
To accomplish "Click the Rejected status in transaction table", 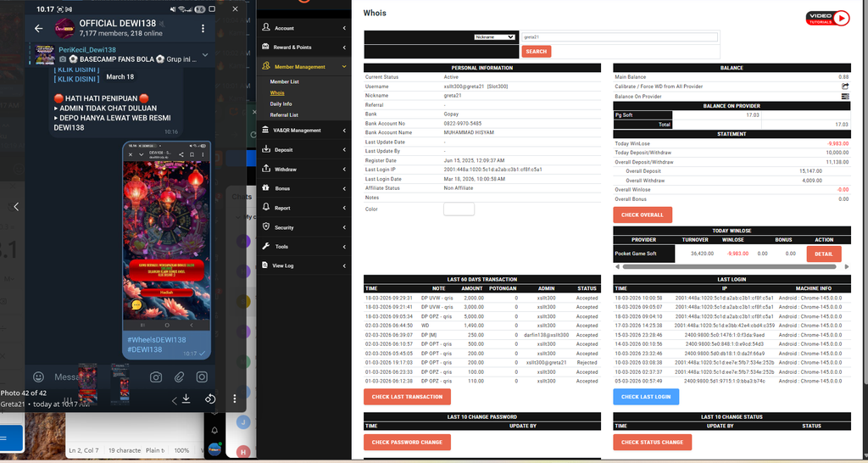I will pyautogui.click(x=587, y=363).
